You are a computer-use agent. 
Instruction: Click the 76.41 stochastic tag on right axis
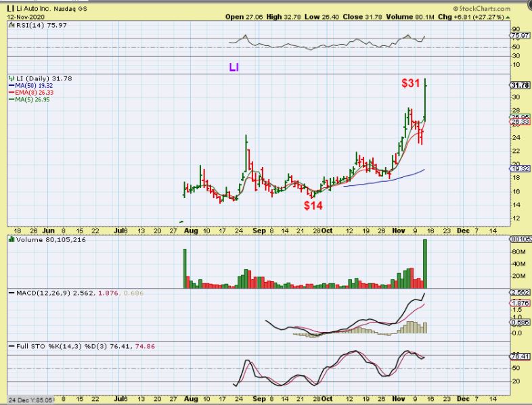pyautogui.click(x=520, y=356)
